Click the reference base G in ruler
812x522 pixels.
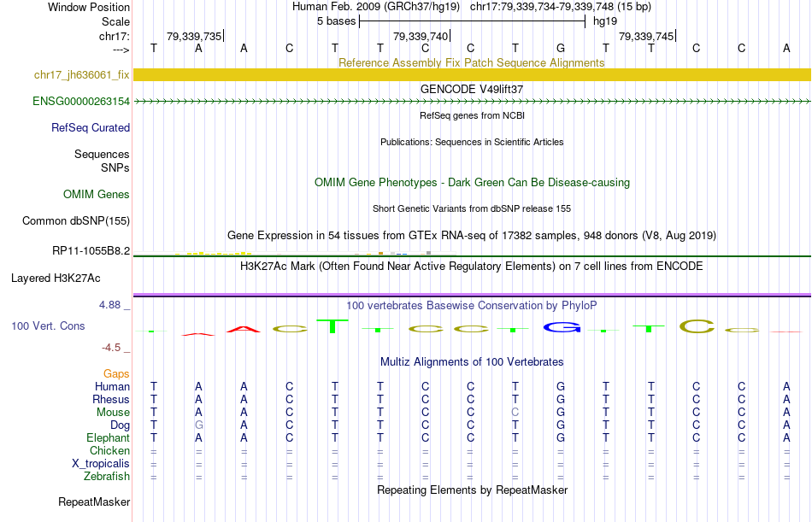point(561,48)
